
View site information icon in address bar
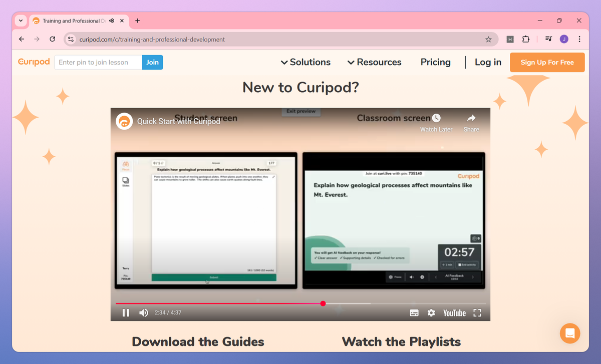(x=71, y=39)
